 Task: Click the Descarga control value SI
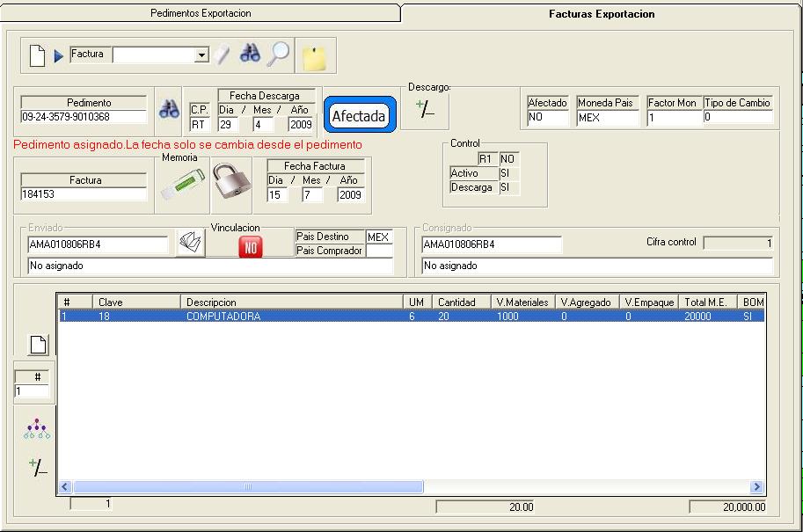coord(509,187)
